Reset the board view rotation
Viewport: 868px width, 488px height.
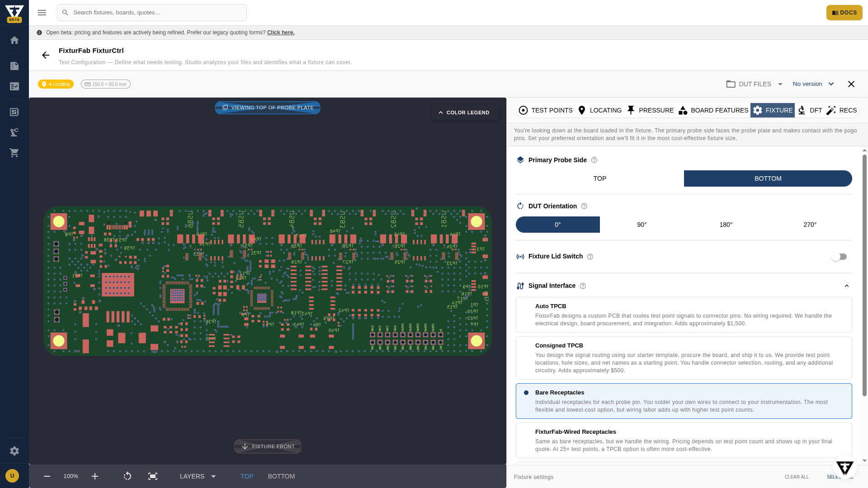(x=127, y=476)
